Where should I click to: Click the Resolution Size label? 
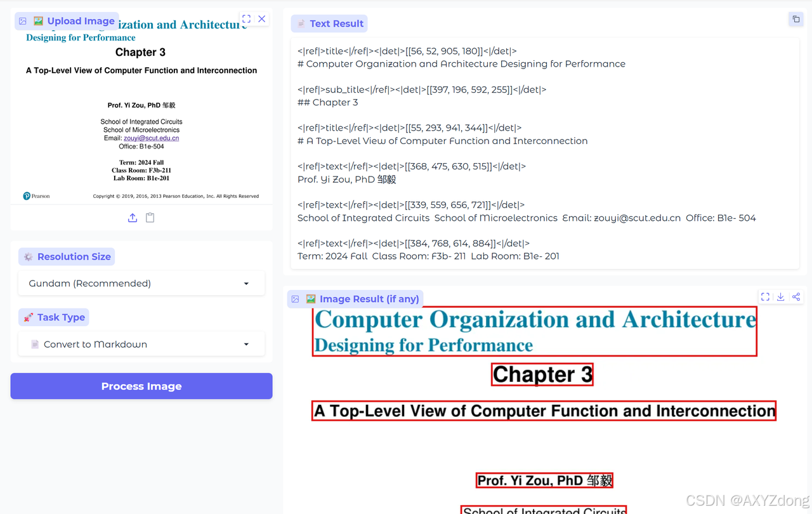[67, 257]
